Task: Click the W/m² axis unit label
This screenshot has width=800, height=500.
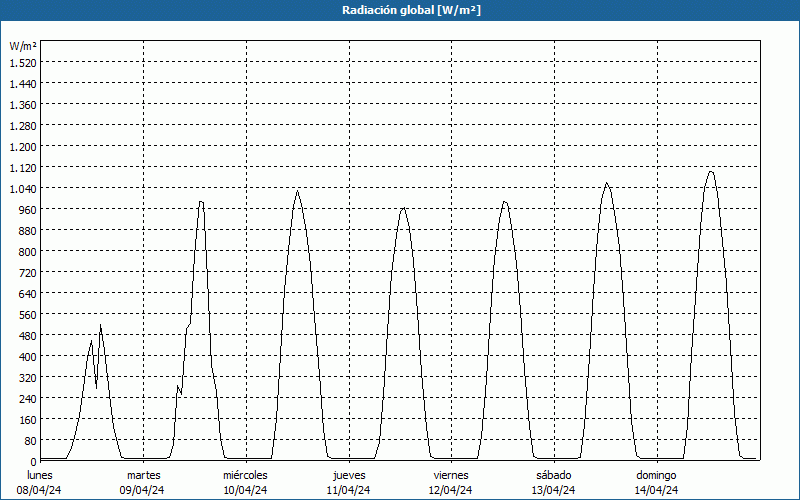Action: (23, 46)
